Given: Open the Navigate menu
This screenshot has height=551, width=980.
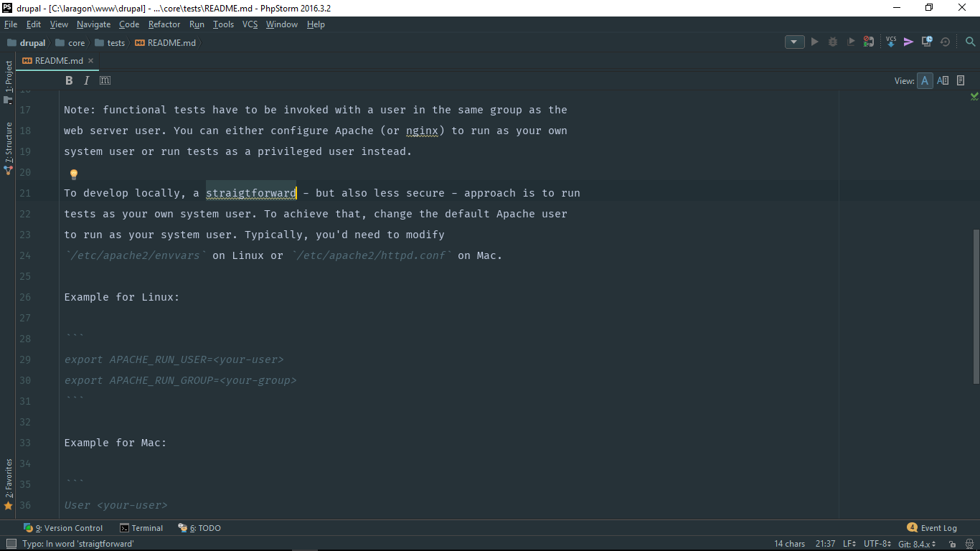Looking at the screenshot, I should click(93, 24).
